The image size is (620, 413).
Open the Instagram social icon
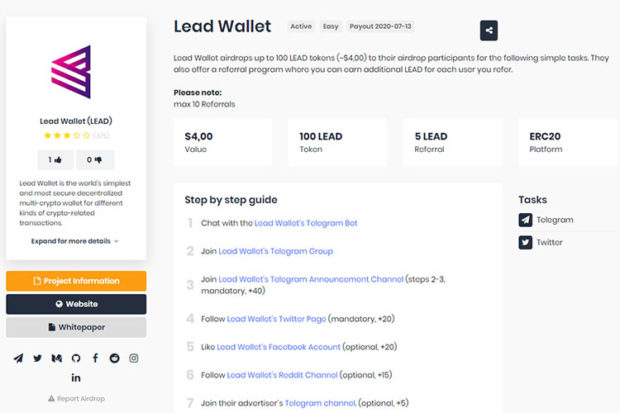point(133,358)
